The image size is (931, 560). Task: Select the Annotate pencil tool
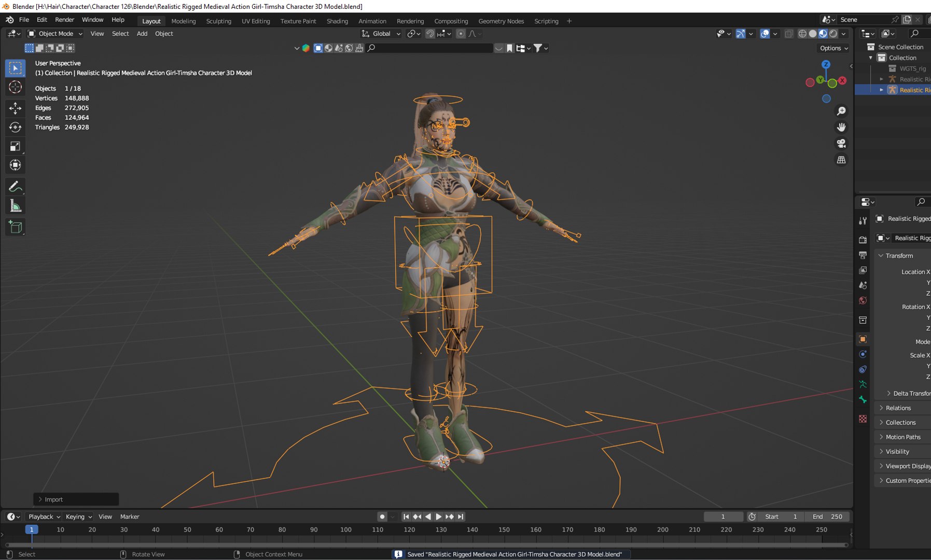(15, 186)
